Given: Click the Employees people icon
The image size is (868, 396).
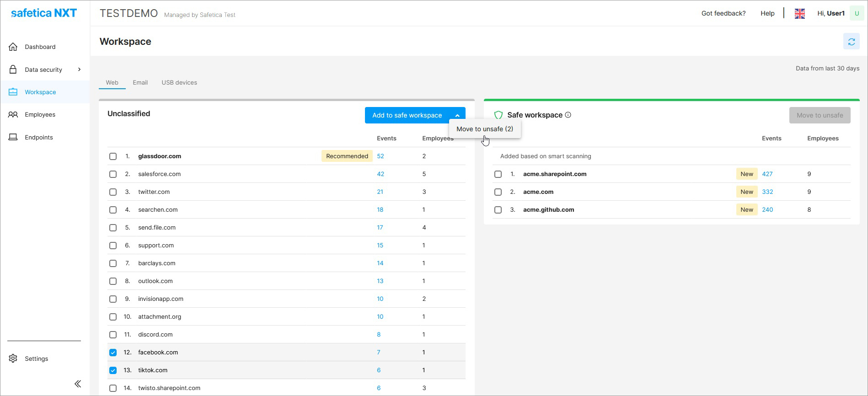Looking at the screenshot, I should [13, 114].
